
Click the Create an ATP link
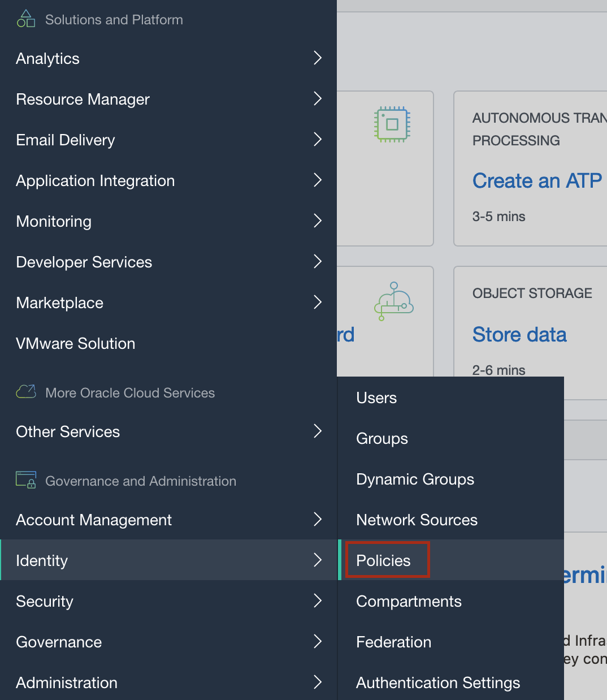pyautogui.click(x=537, y=180)
